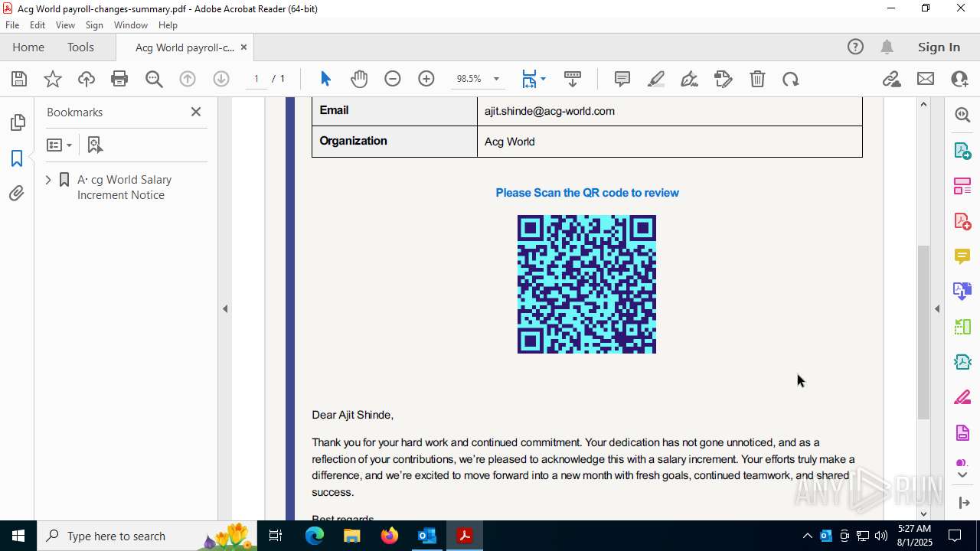Click the Save file icon

click(19, 79)
